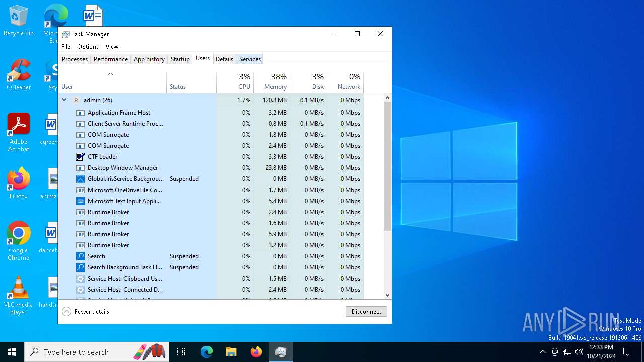Viewport: 644px width, 362px height.
Task: Sort by the Memory column header
Action: coord(272,82)
